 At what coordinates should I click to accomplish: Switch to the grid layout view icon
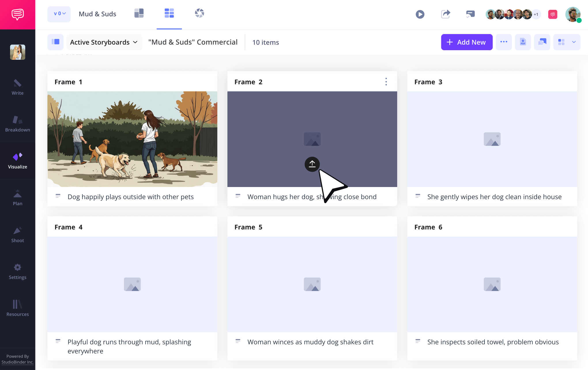click(x=561, y=42)
